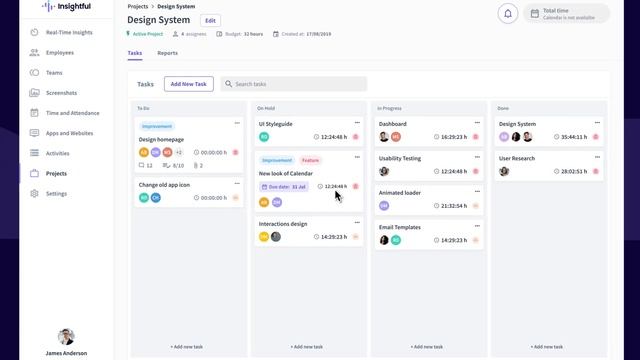This screenshot has width=640, height=360.
Task: Click priority icon on Interactions design
Action: (x=356, y=237)
